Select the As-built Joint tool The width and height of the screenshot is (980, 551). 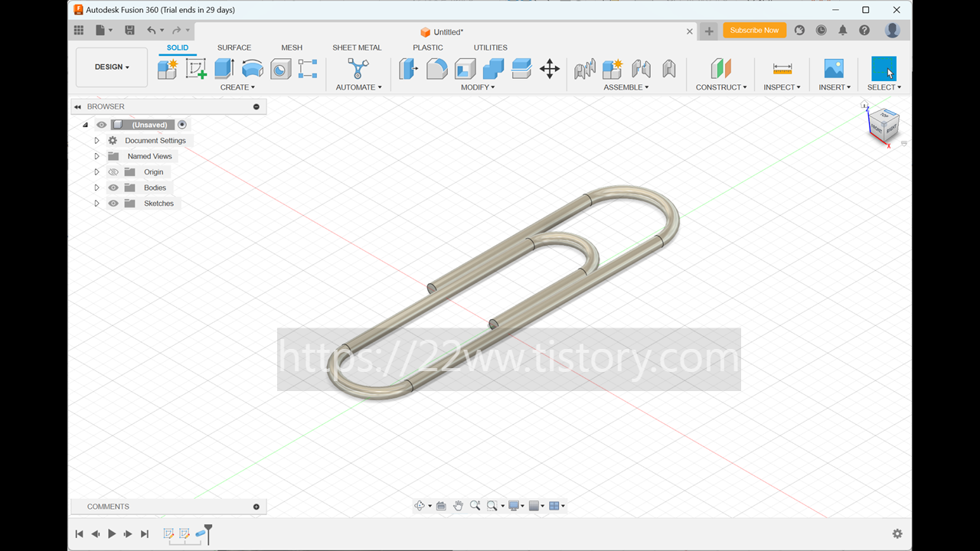pos(669,69)
